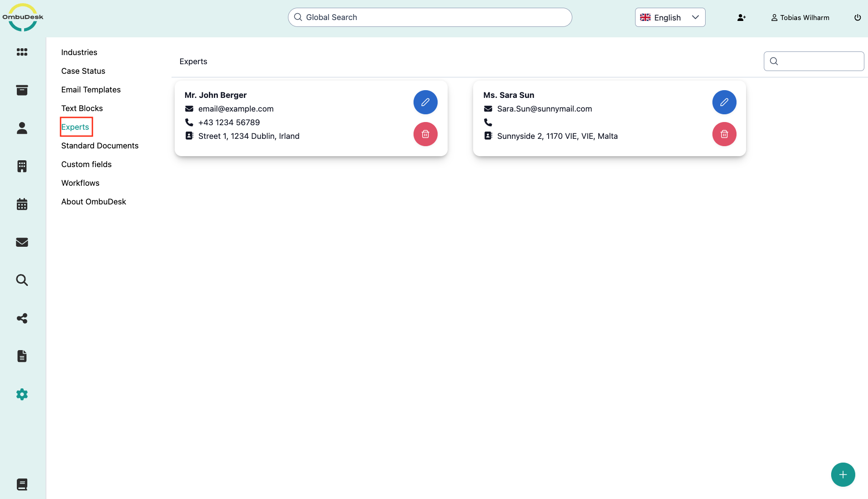Edit the Ms. Sara Sun expert
Viewport: 868px width, 499px height.
point(724,102)
